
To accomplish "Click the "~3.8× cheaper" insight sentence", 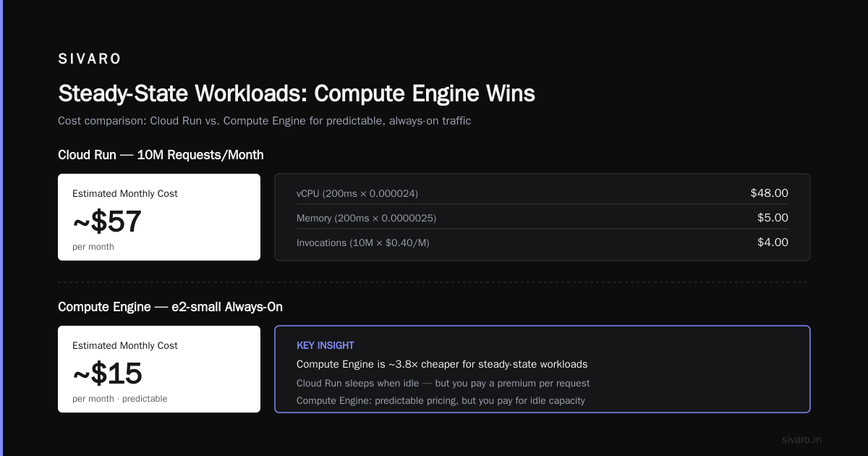I will coord(442,364).
